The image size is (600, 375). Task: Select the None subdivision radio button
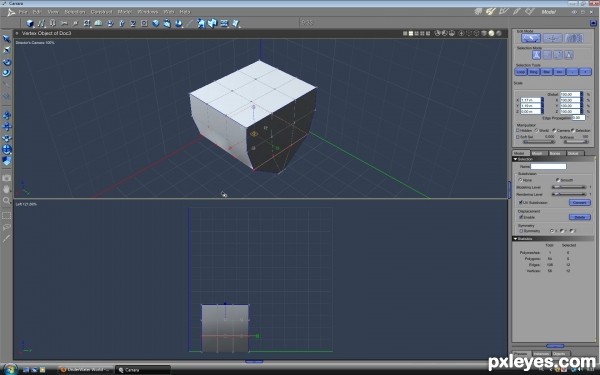(520, 180)
